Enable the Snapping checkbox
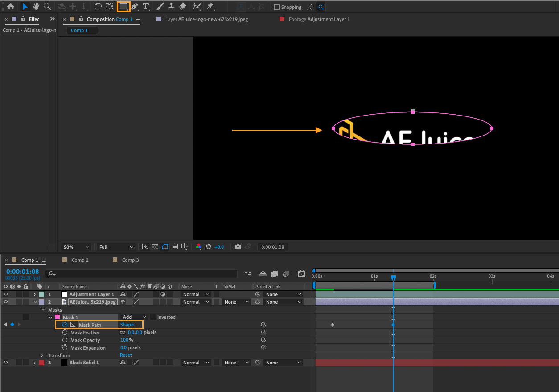The width and height of the screenshot is (559, 392). (x=277, y=7)
